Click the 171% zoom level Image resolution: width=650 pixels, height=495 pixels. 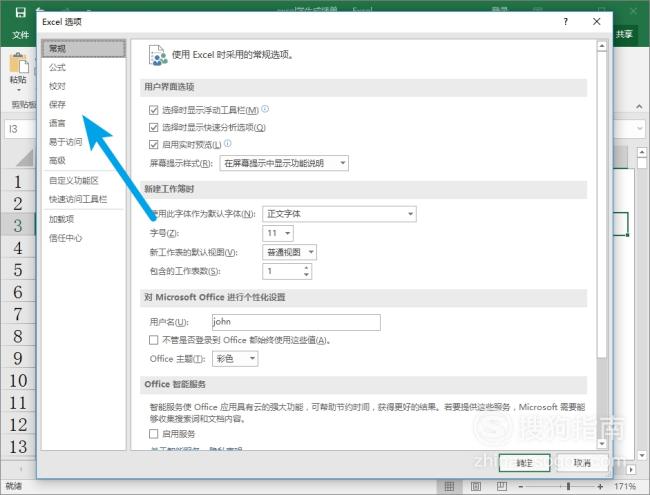coord(625,486)
